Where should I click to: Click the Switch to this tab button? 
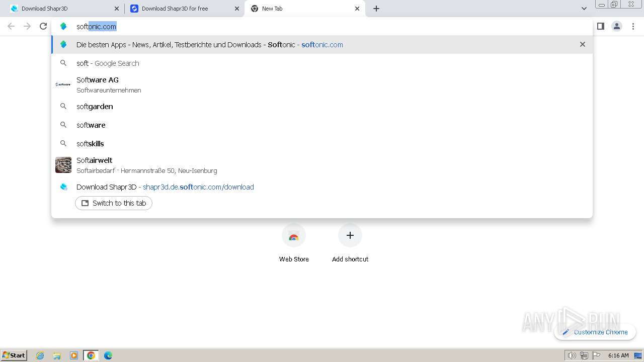114,203
